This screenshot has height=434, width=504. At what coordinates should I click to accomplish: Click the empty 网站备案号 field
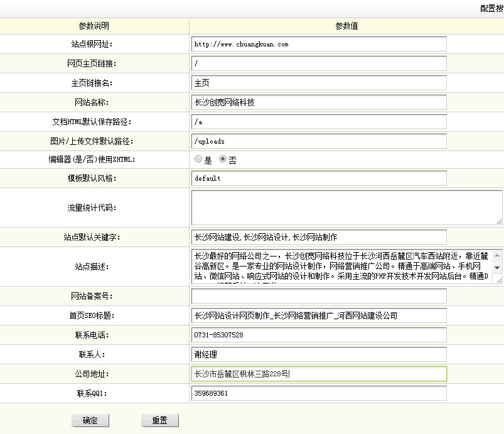319,295
